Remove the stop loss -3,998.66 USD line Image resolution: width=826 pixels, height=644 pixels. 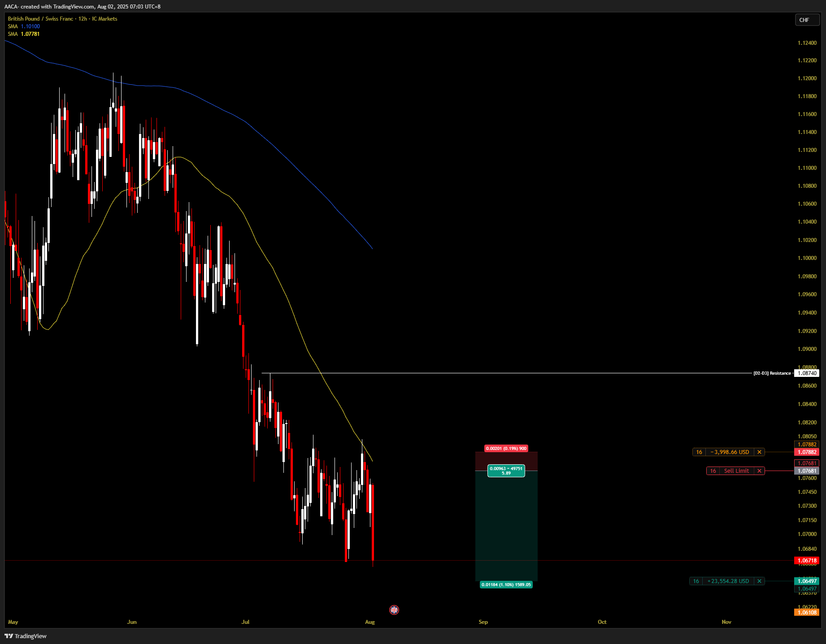click(x=759, y=452)
